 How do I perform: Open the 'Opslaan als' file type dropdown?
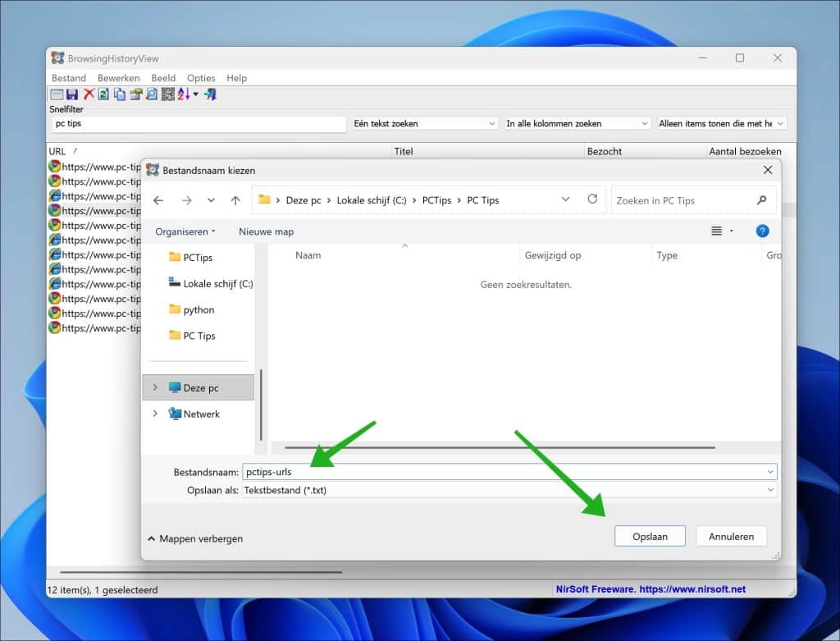509,490
